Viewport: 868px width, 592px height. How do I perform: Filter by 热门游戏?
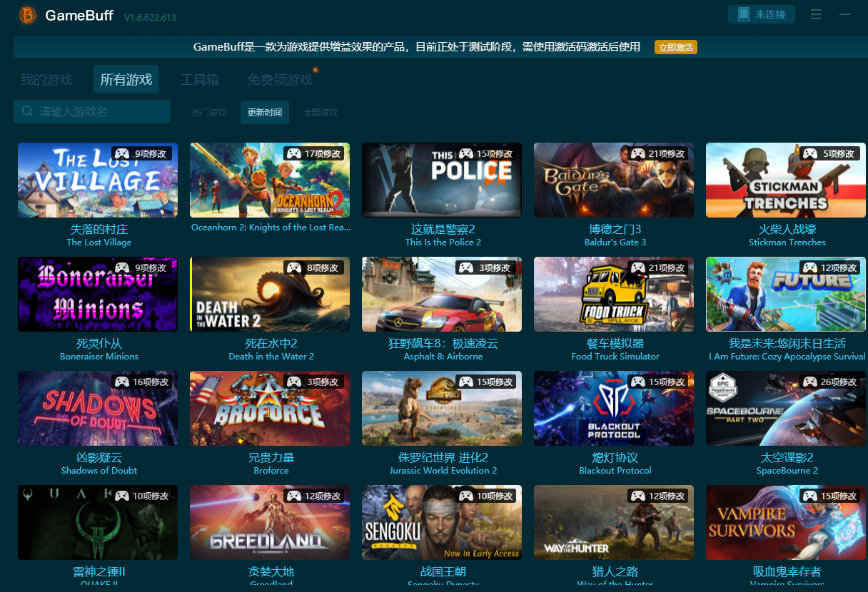(209, 112)
